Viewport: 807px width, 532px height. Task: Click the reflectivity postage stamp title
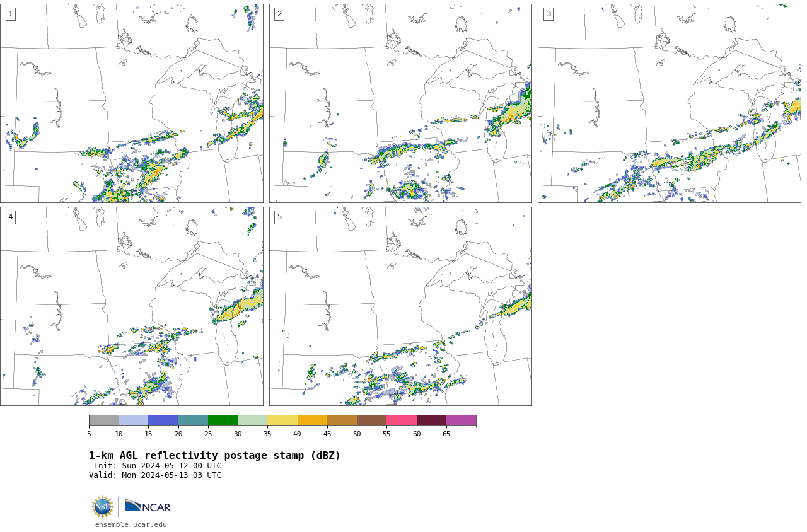tap(214, 456)
